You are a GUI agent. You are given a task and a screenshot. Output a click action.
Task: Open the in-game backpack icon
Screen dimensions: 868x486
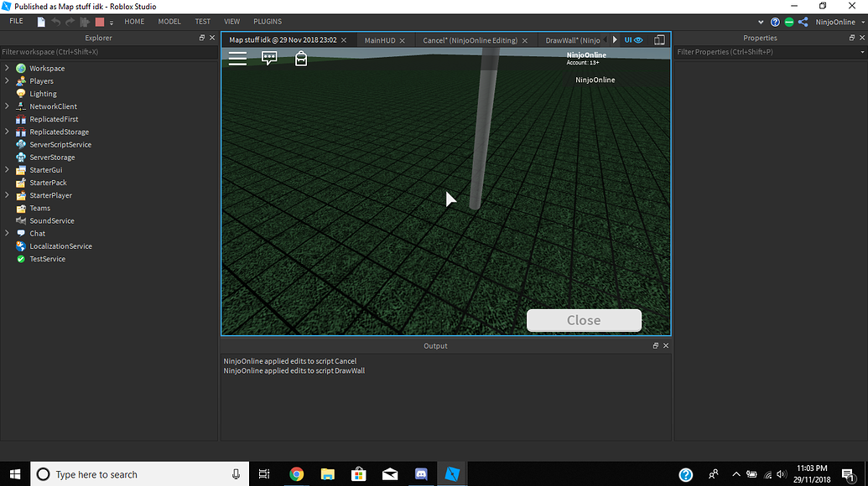click(x=300, y=58)
